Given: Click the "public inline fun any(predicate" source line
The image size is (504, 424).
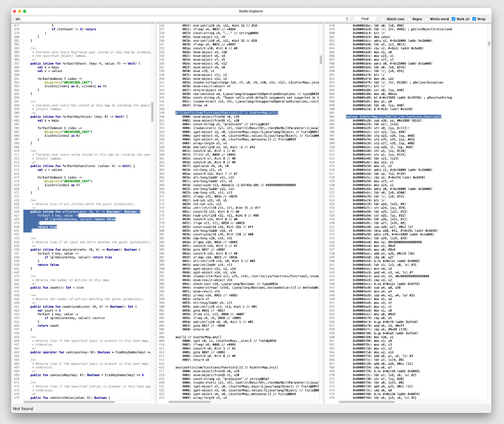Looking at the screenshot, I should pos(85,250).
